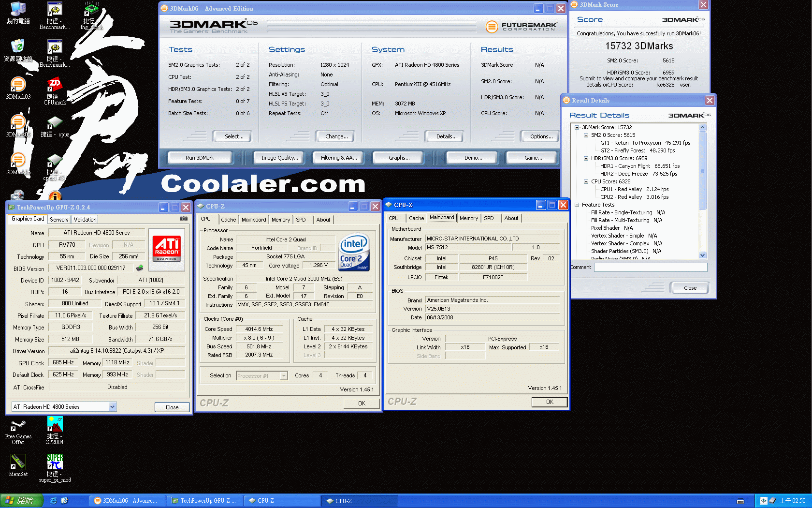Screen dimensions: 812x508
Task: Open the 3DMark05 desktop shortcut
Action: 18,126
